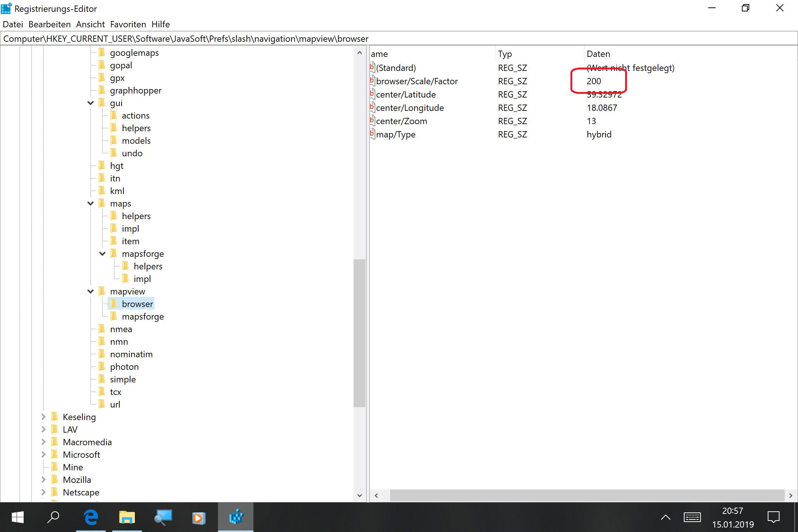Open Microsoft Edge from the taskbar
Image resolution: width=798 pixels, height=532 pixels.
91,517
